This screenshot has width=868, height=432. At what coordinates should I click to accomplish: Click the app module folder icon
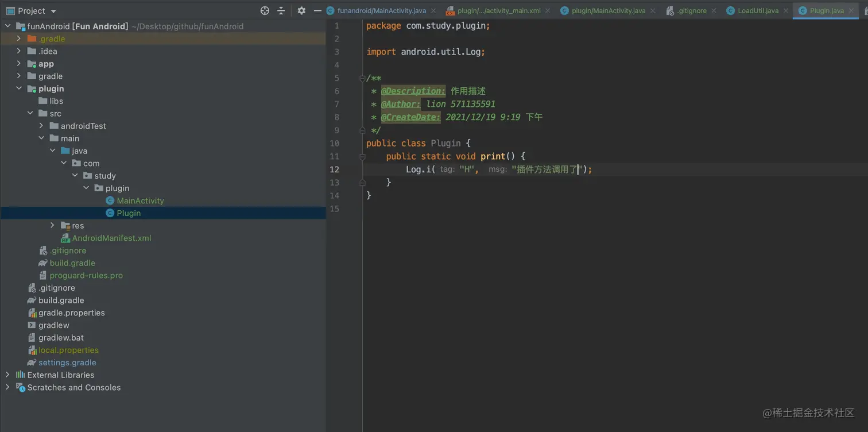(x=32, y=64)
